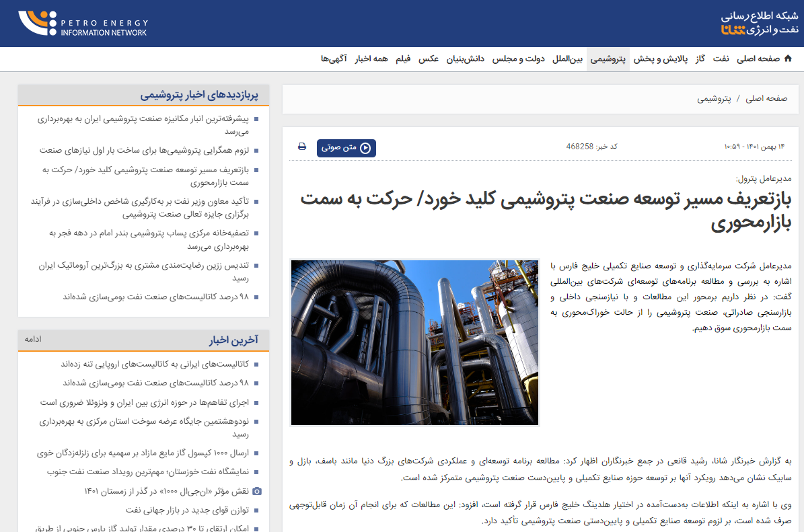This screenshot has width=804, height=532.
Task: Click ادامه link in latest news header
Action: (x=33, y=339)
